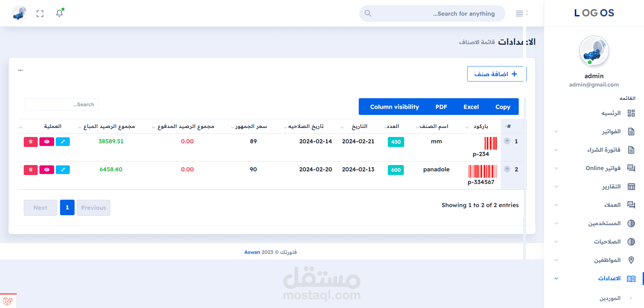
Task: Edit the mm item with pencil button
Action: pyautogui.click(x=63, y=142)
